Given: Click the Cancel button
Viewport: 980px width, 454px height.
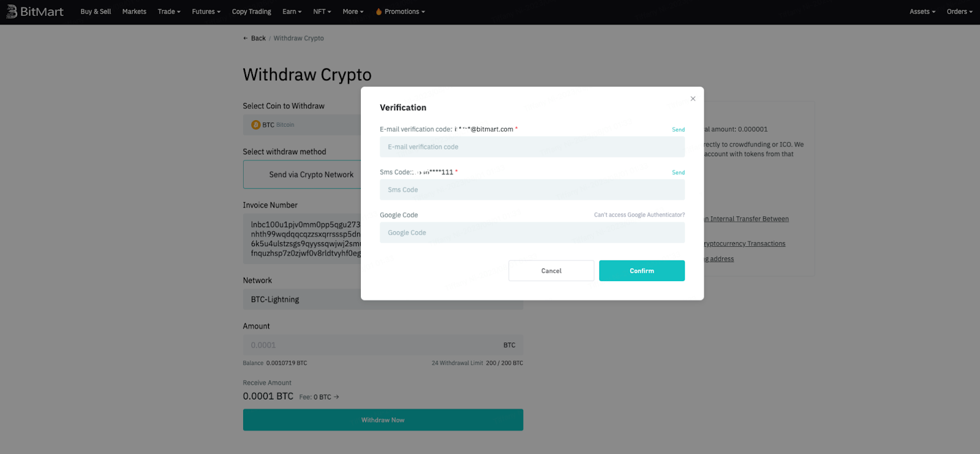Looking at the screenshot, I should [551, 271].
